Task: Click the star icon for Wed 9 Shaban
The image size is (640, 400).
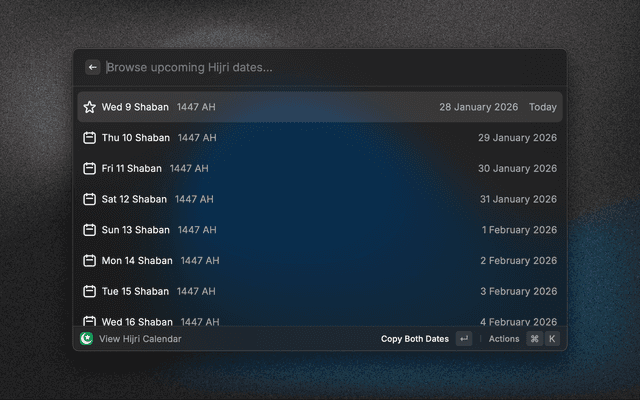Action: [89, 107]
